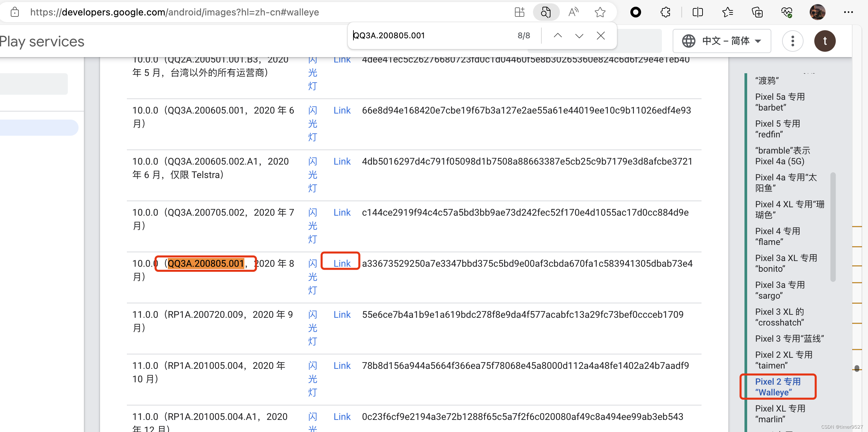Image resolution: width=868 pixels, height=432 pixels.
Task: Select the 55e6ce7b4a1b9e1a checksum text
Action: [523, 314]
